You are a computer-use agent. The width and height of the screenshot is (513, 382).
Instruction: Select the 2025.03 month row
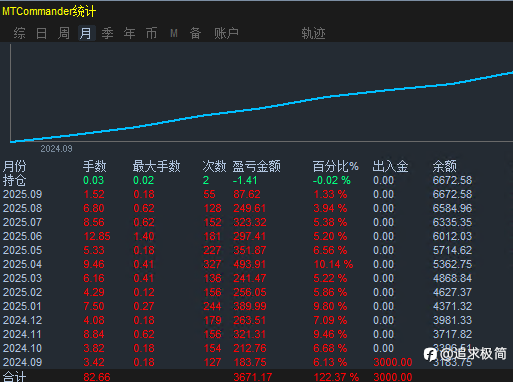[x=238, y=278]
